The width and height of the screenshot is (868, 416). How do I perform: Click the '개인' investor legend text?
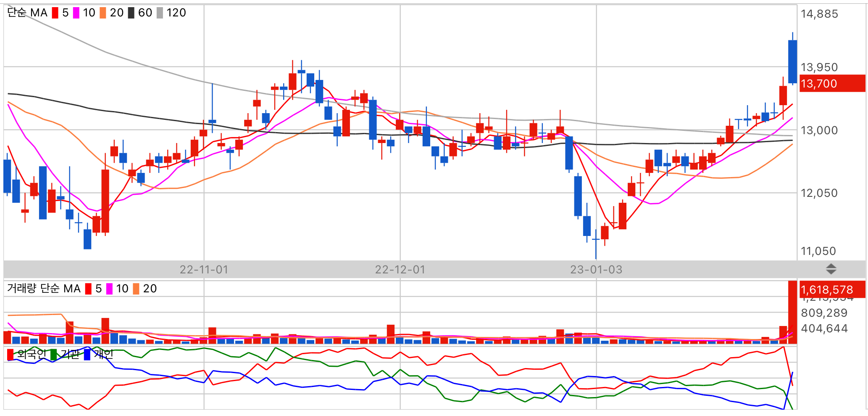click(x=103, y=355)
